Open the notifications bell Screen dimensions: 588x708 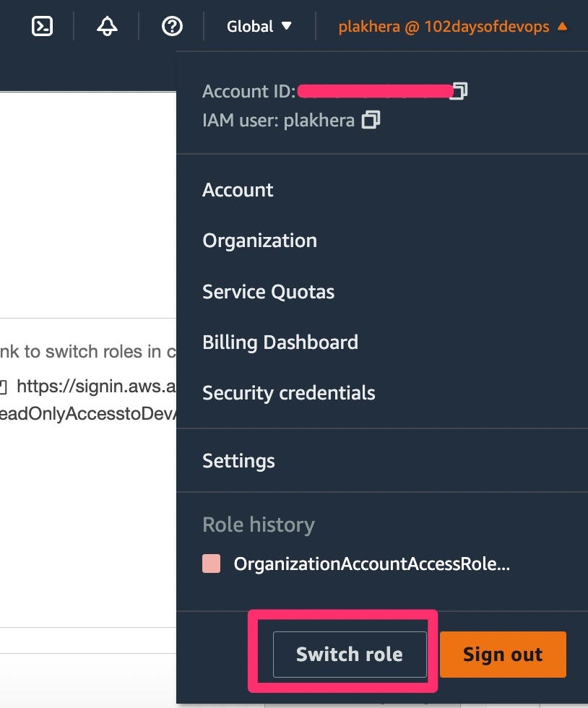click(x=107, y=27)
